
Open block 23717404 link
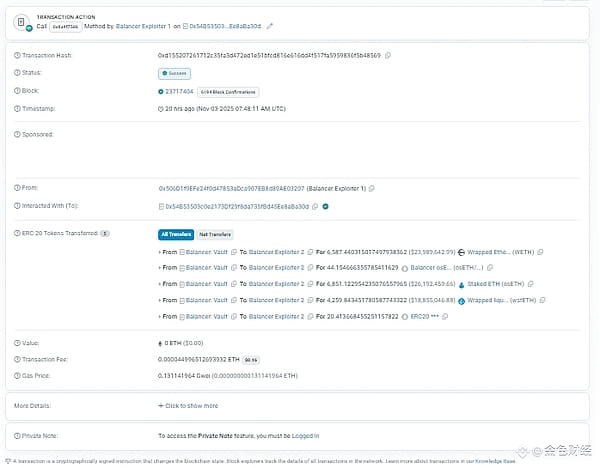(x=179, y=91)
